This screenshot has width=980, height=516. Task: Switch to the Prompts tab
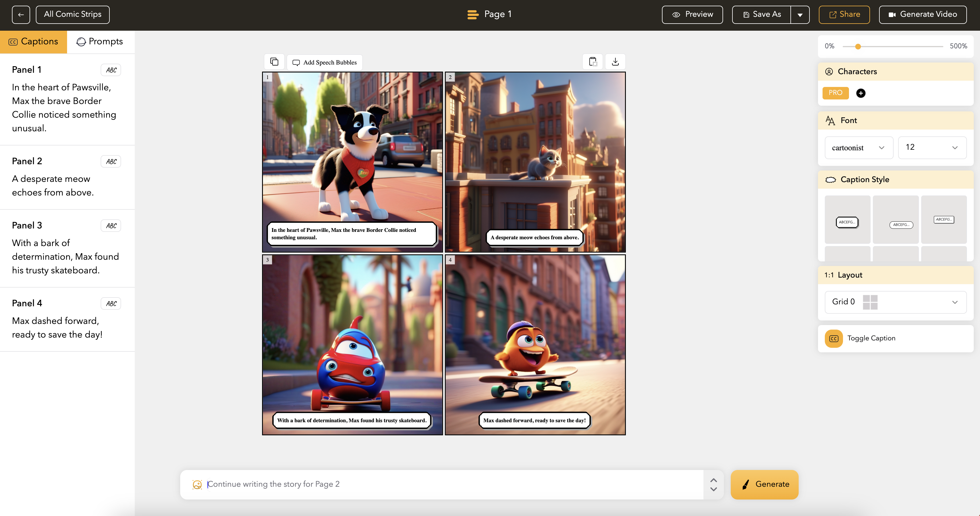coord(100,41)
